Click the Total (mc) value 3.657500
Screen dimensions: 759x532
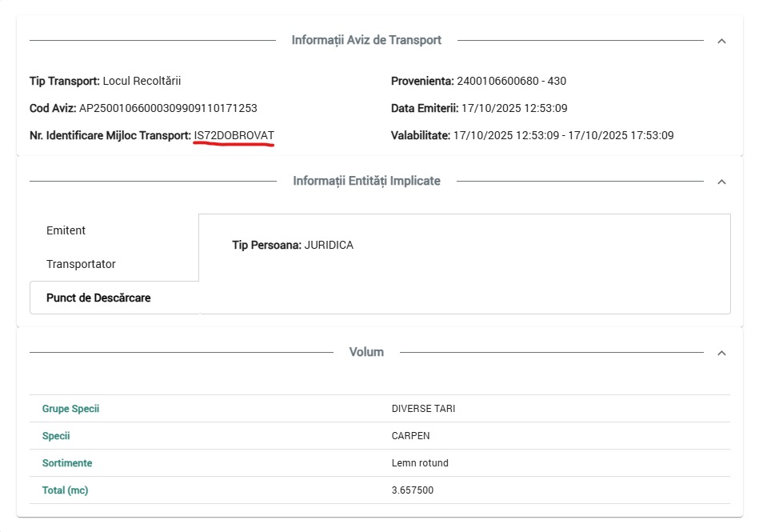pos(413,490)
